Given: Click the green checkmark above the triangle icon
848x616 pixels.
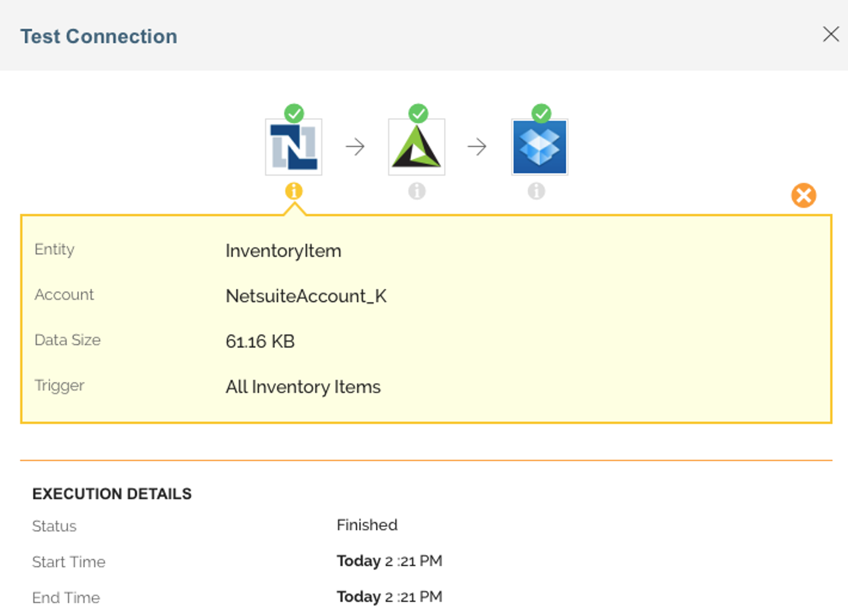Looking at the screenshot, I should [x=418, y=113].
